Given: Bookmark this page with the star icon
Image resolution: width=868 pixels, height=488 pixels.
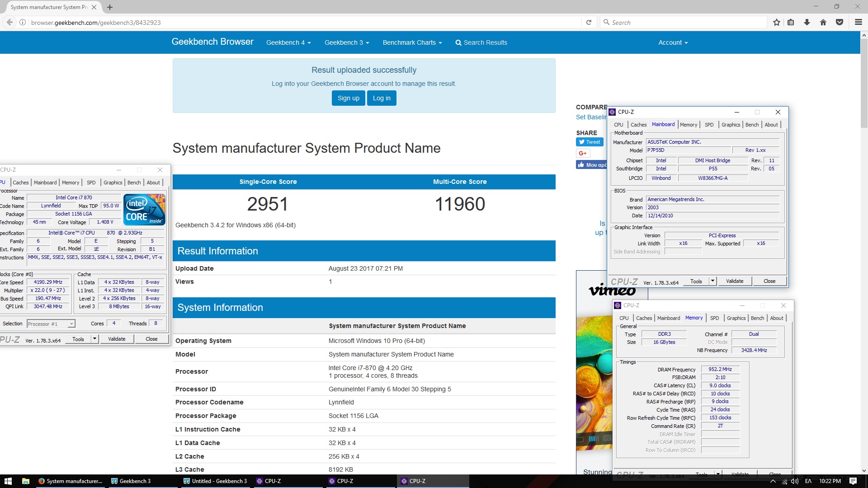Looking at the screenshot, I should [777, 22].
